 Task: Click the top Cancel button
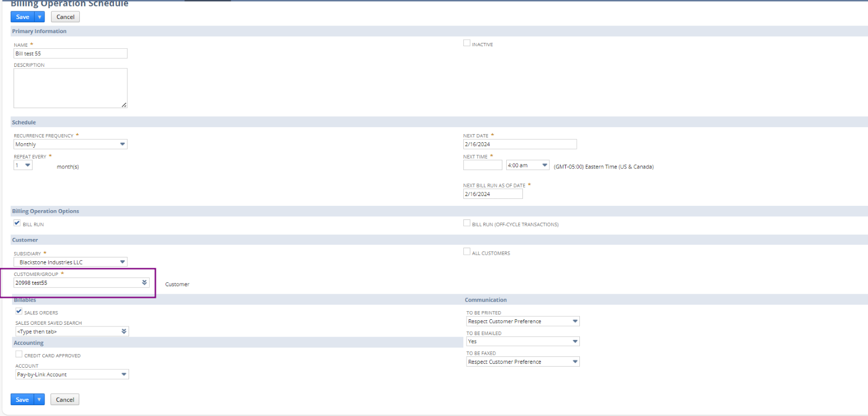point(65,17)
